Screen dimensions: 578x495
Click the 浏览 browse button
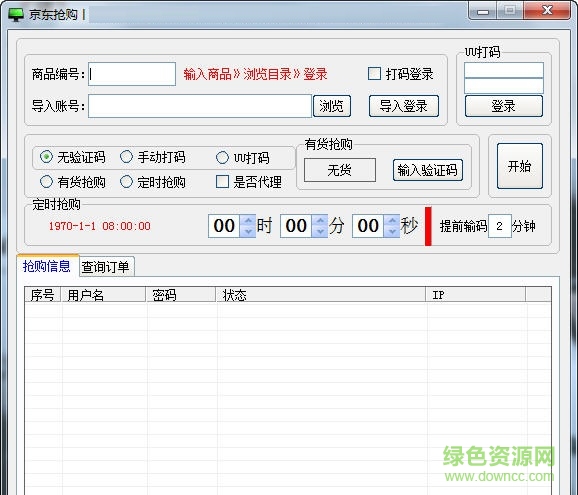click(332, 106)
